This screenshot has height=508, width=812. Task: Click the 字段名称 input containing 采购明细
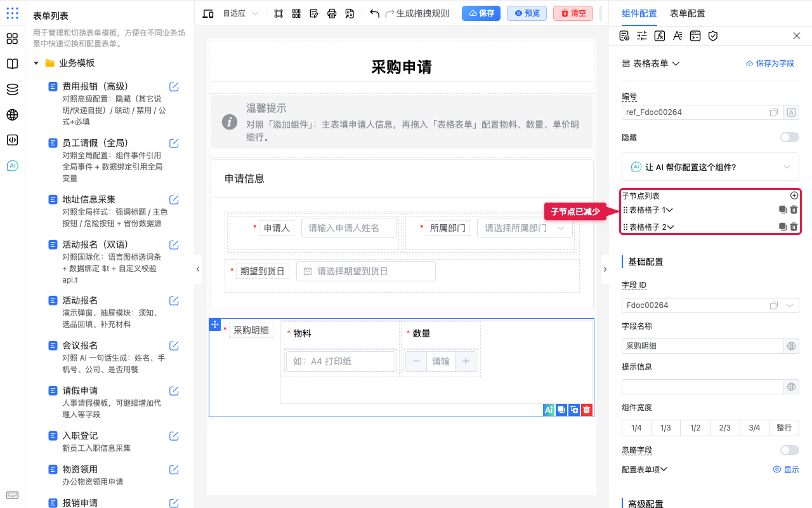(x=703, y=346)
